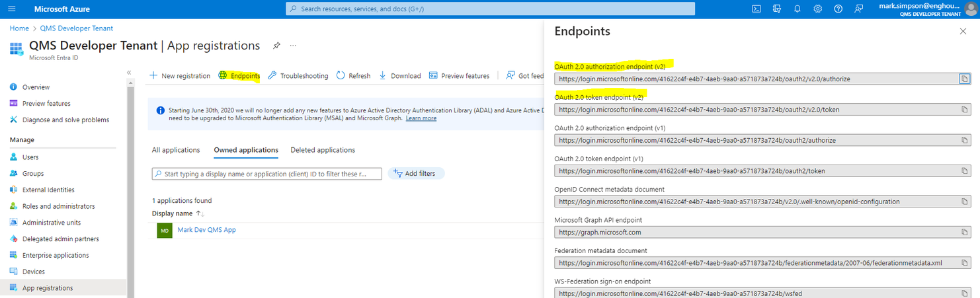Open Troubleshooting from the toolbar
Screen dimensions: 980x298
pos(298,76)
